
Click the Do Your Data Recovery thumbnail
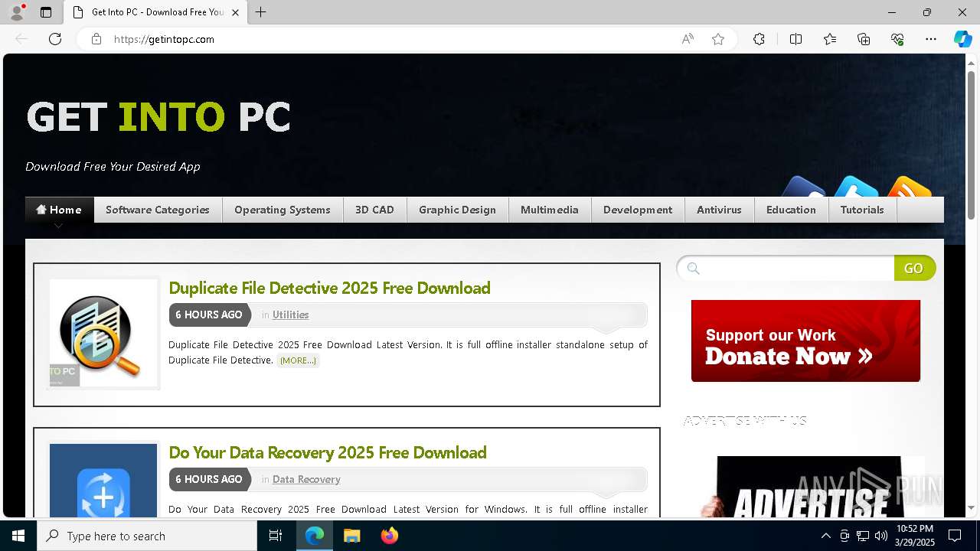[103, 481]
